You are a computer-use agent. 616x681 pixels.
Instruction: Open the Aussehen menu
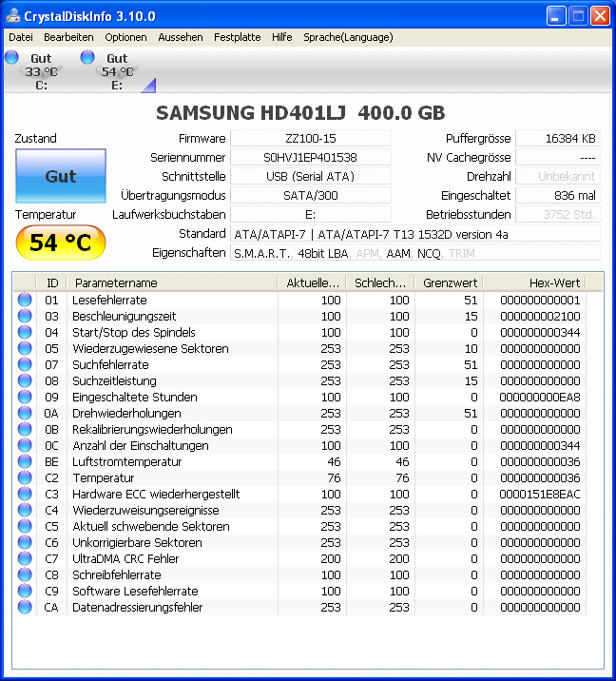coord(181,37)
